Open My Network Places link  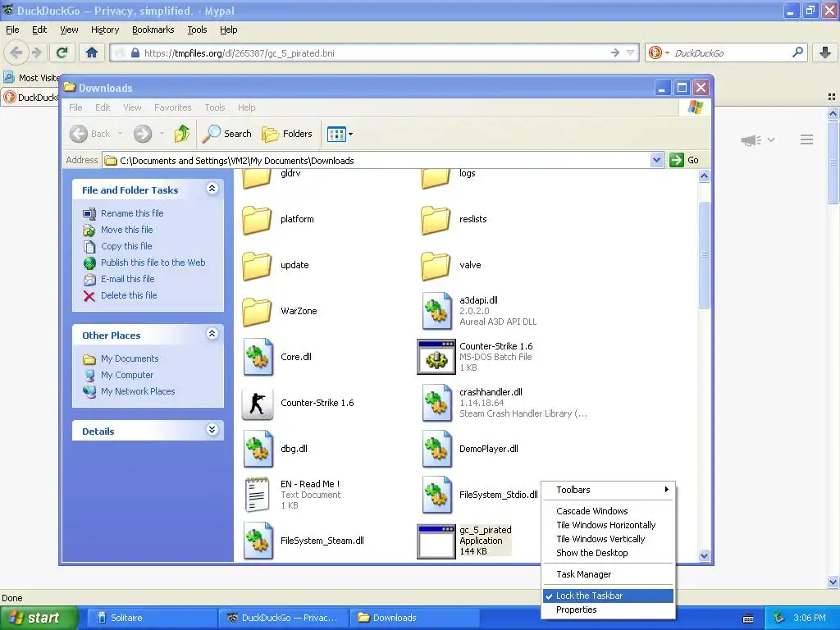[x=138, y=391]
